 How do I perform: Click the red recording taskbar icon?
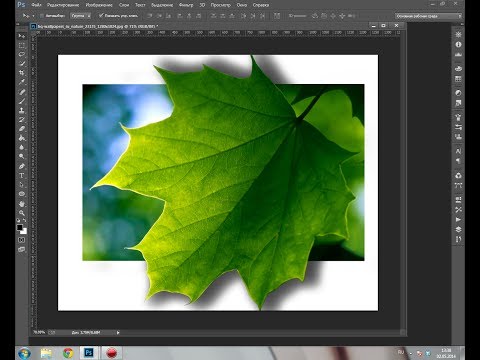112,353
